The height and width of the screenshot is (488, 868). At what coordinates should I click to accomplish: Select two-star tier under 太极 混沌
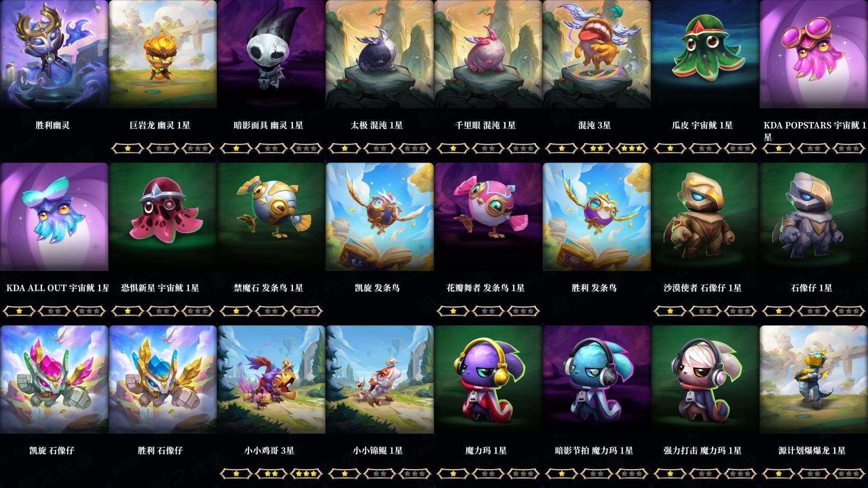point(380,148)
